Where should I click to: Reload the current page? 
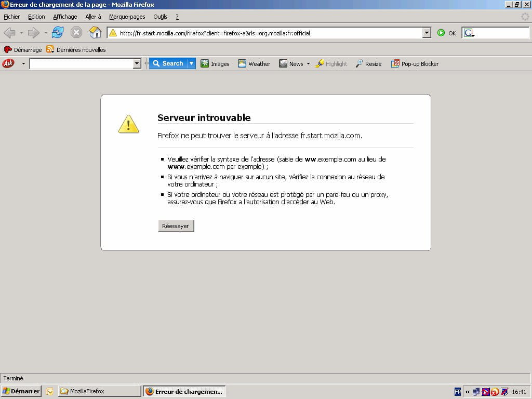(x=58, y=33)
